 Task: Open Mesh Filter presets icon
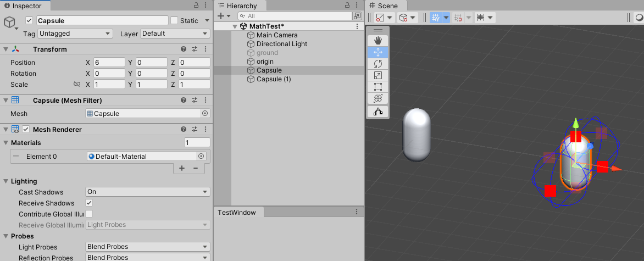(195, 101)
